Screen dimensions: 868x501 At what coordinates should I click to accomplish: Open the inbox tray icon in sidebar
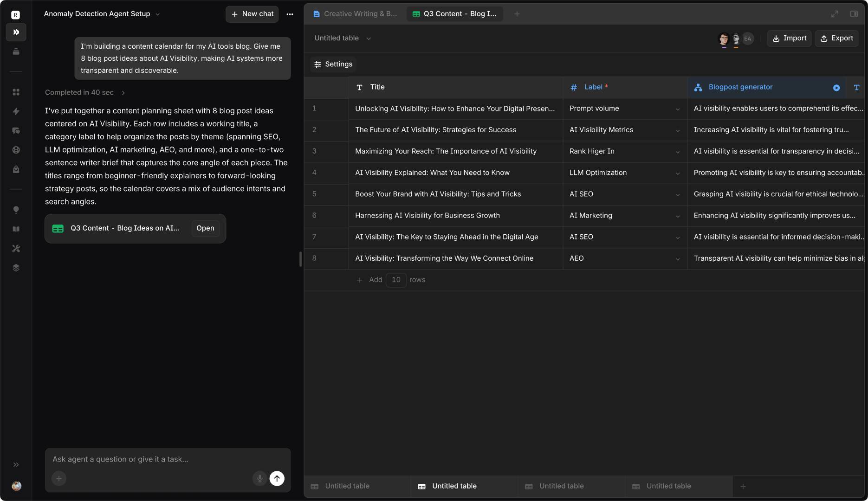16,51
